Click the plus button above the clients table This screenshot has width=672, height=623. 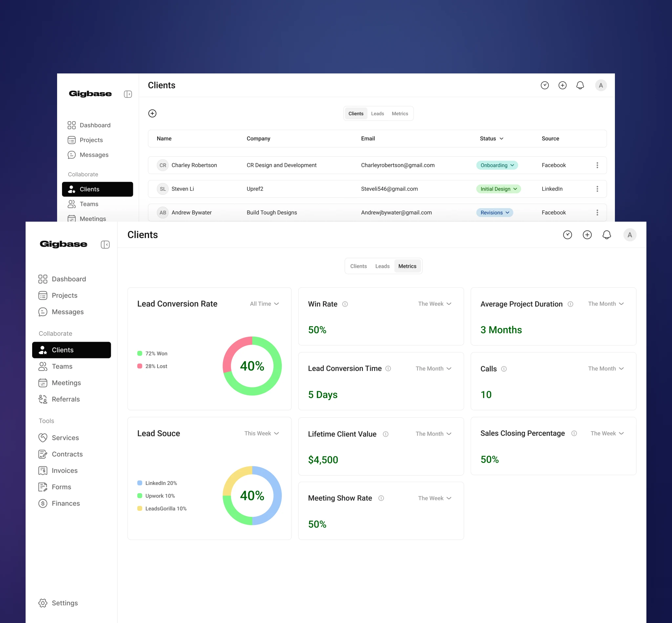pos(152,113)
